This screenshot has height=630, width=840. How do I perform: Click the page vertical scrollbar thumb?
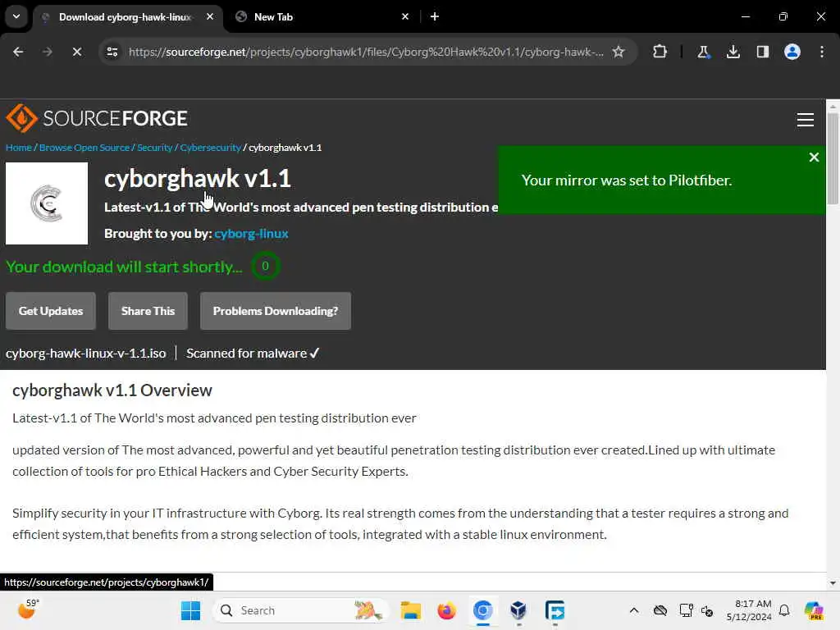click(x=833, y=158)
